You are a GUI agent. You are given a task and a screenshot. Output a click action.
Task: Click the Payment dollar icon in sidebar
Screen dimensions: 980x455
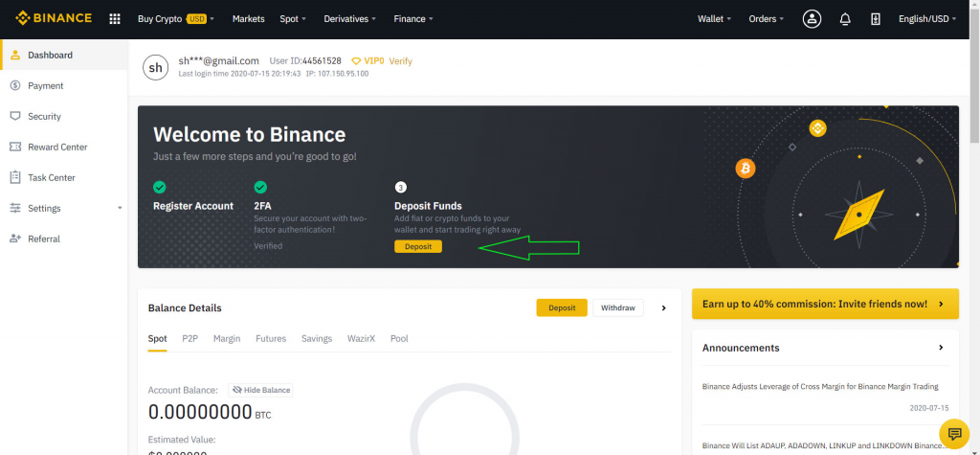(x=15, y=86)
